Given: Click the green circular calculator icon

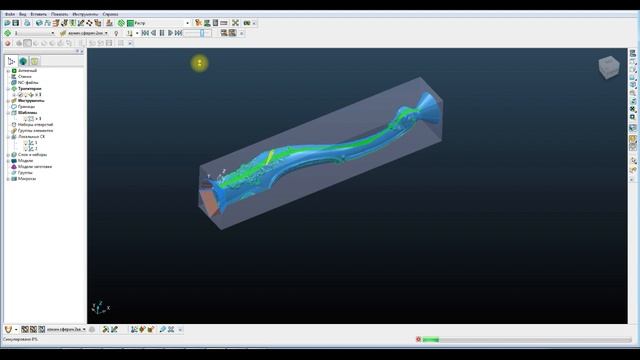Looking at the screenshot, I should tap(121, 23).
